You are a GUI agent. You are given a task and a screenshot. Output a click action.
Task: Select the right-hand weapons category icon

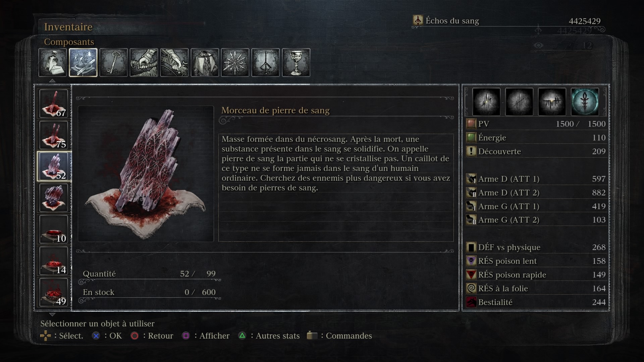pyautogui.click(x=144, y=63)
